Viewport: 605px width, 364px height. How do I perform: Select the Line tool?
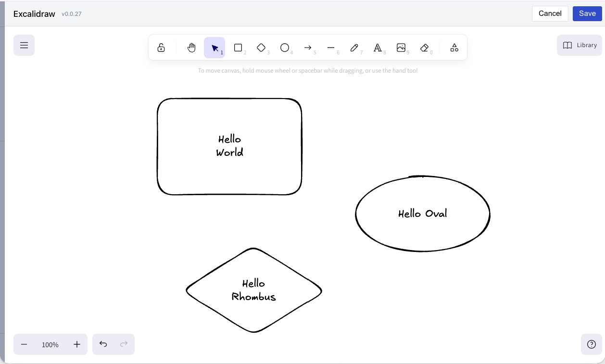331,48
